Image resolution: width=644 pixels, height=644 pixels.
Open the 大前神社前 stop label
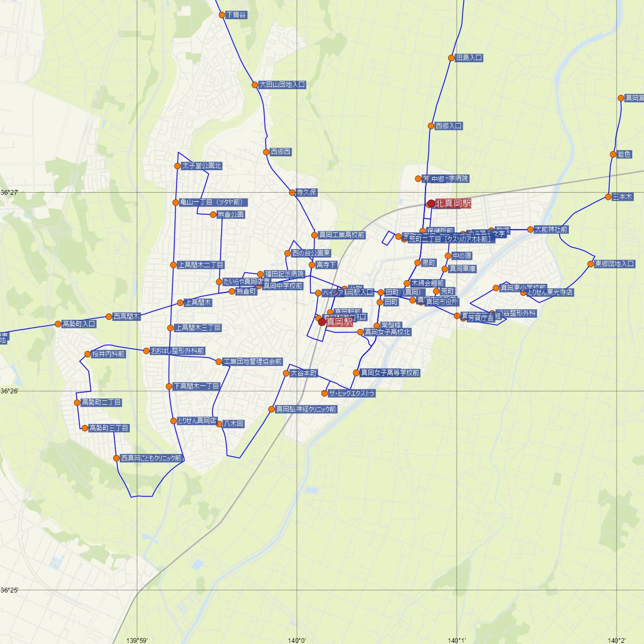click(x=551, y=230)
